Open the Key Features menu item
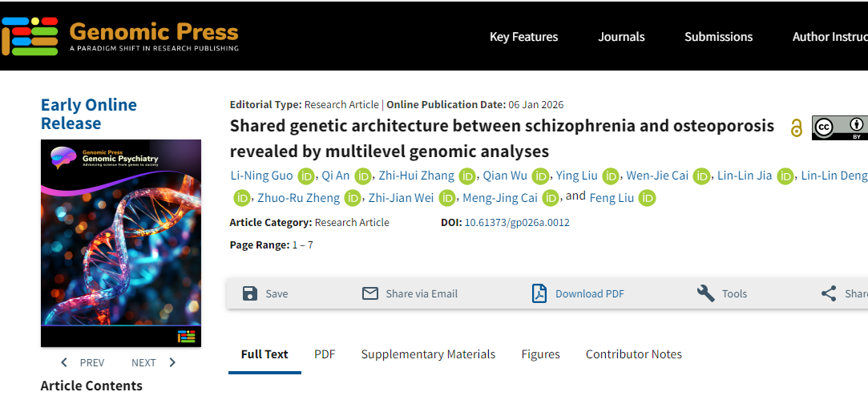The width and height of the screenshot is (868, 400). click(x=523, y=37)
